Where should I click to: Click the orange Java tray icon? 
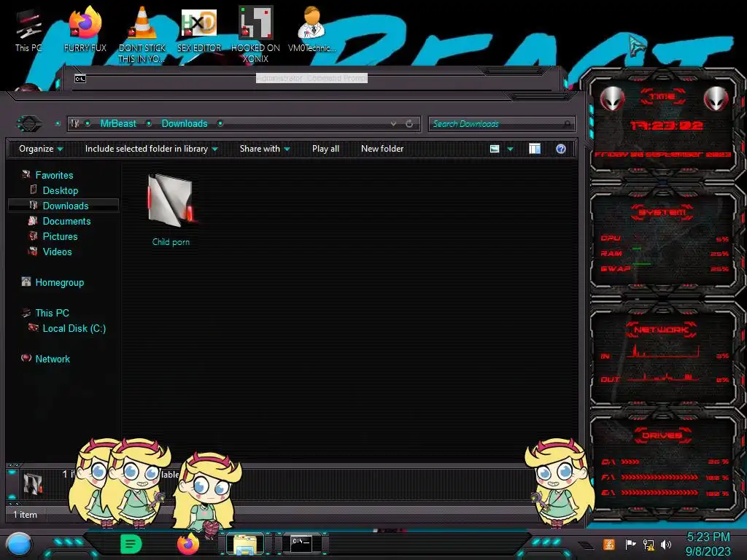click(x=608, y=544)
